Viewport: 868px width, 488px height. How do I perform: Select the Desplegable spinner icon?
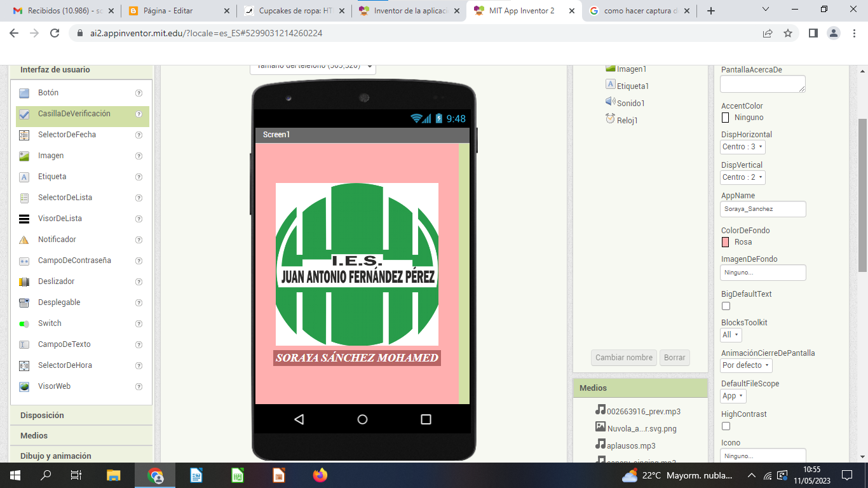(x=24, y=302)
